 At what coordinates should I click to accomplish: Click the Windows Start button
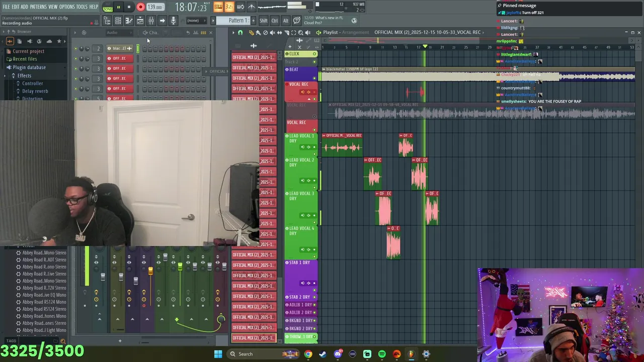218,354
